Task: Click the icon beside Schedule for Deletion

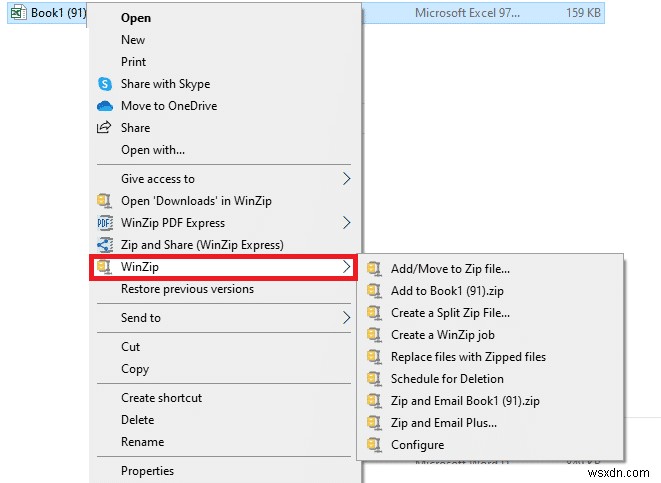Action: click(x=375, y=379)
